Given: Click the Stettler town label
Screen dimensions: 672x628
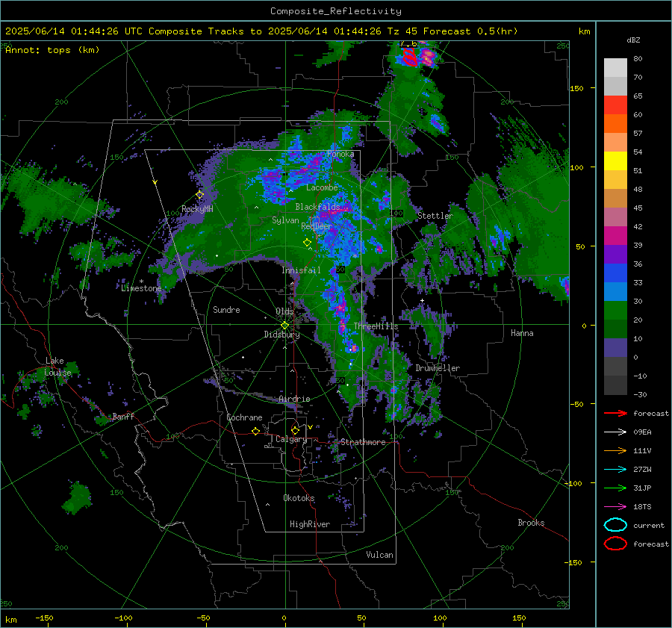Looking at the screenshot, I should tap(435, 216).
